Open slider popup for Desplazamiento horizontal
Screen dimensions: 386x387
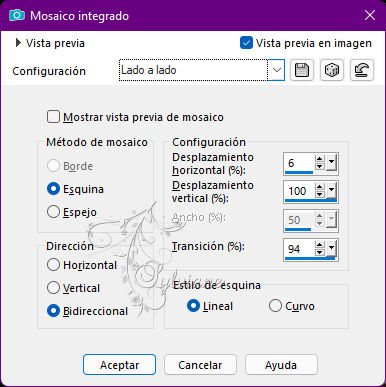pos(331,163)
